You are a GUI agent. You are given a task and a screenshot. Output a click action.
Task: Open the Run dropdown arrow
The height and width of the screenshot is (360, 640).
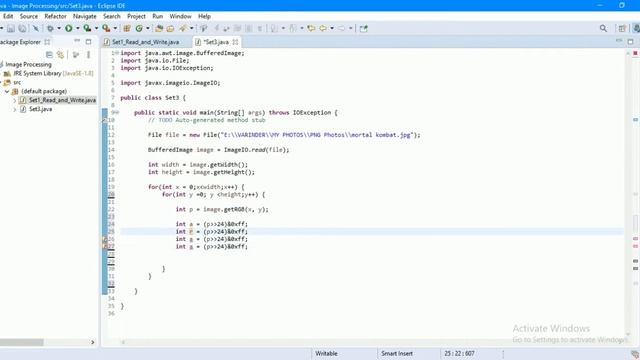78,28
